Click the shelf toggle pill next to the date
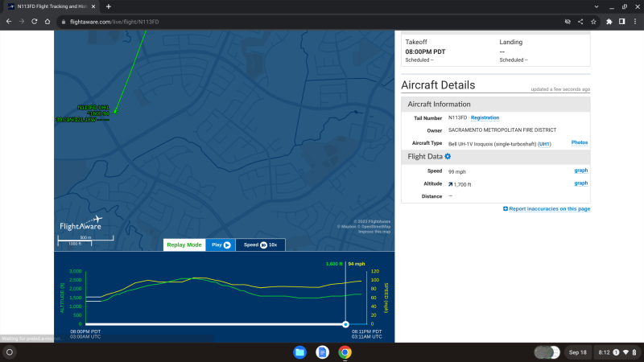 pos(547,352)
